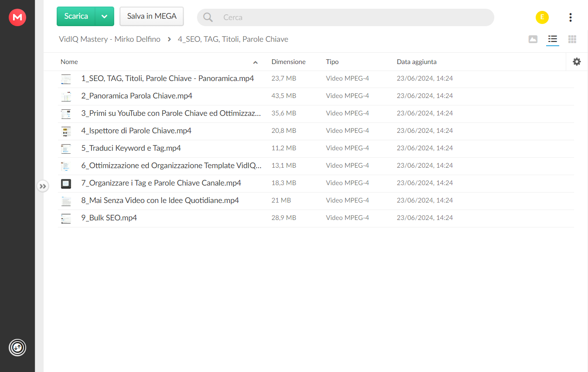Sort by the Data aggiunta column
Viewport: 588px width, 372px height.
click(x=417, y=62)
